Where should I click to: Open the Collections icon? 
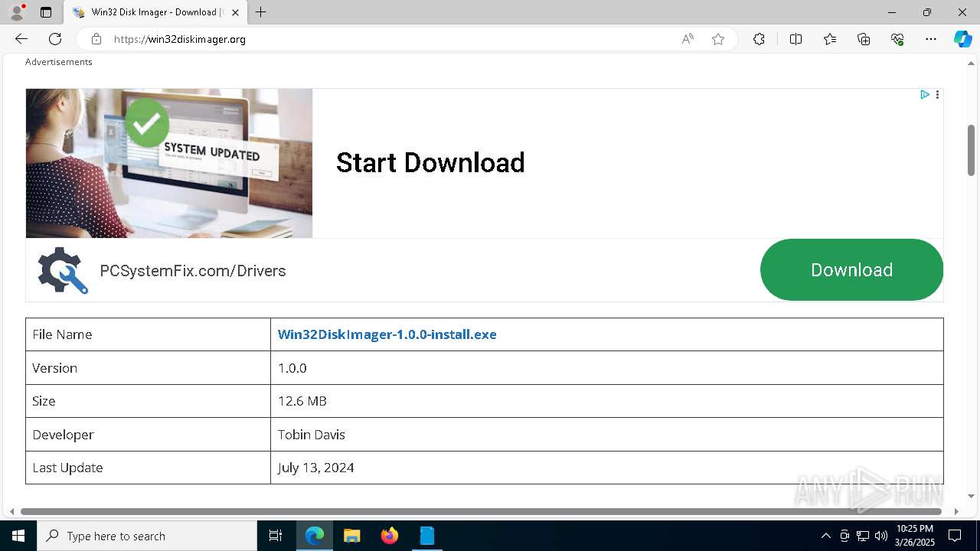[864, 39]
